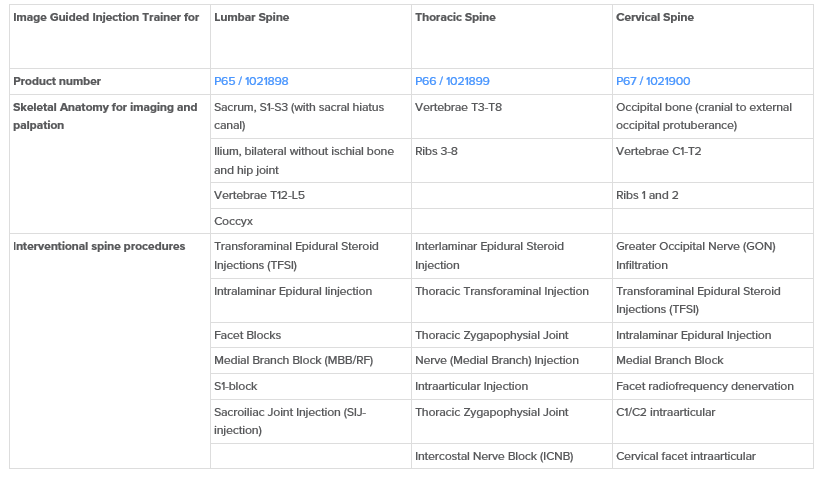The width and height of the screenshot is (823, 478).
Task: Click the Interventional spine procedures row label
Action: (x=99, y=247)
